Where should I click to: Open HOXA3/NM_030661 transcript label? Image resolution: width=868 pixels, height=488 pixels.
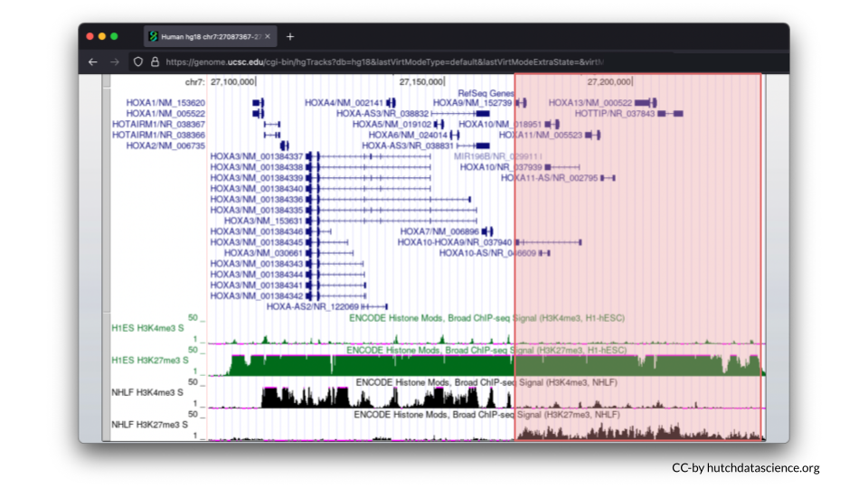click(x=263, y=253)
